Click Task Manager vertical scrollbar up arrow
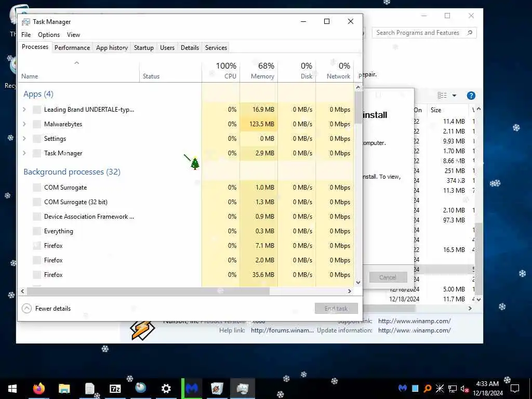 point(358,87)
